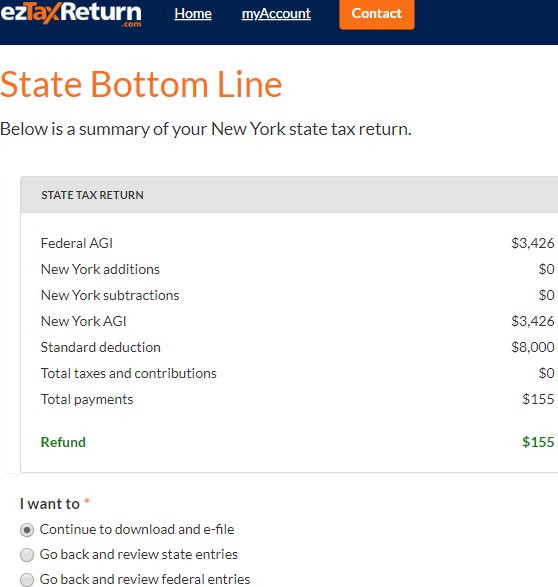
Task: Click the green $155 refund amount
Action: pos(538,442)
